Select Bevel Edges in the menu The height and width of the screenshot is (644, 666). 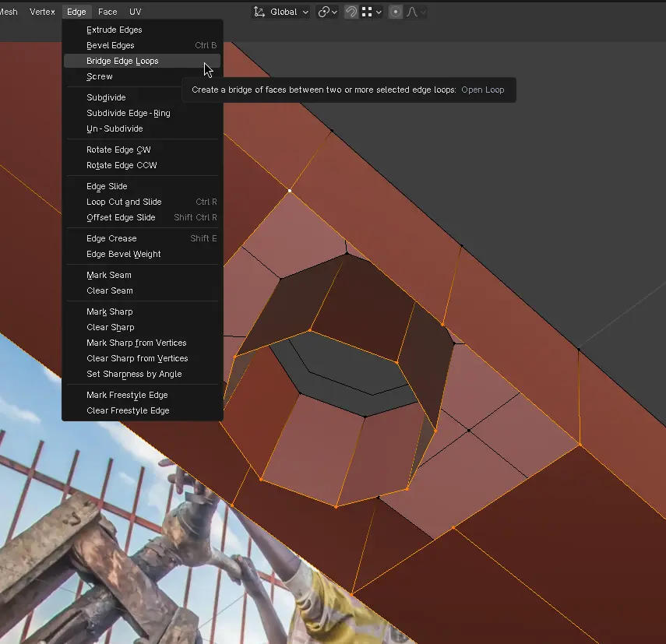point(143,45)
